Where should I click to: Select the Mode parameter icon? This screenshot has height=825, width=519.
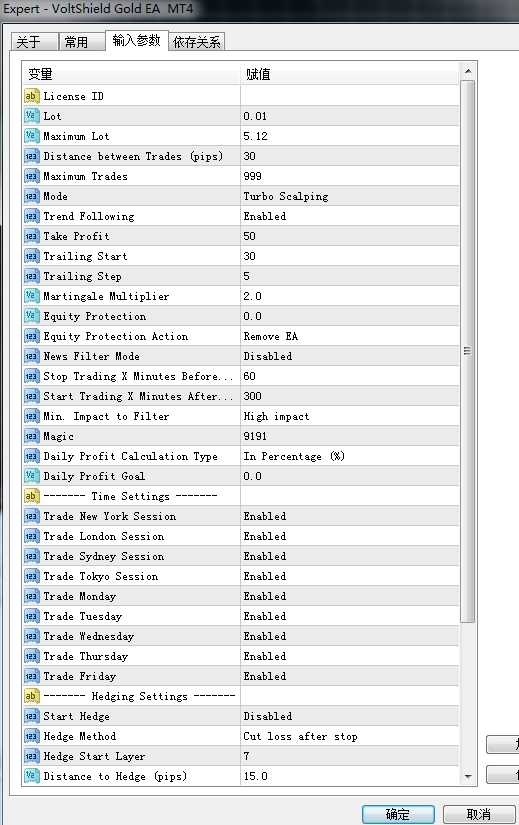(32, 196)
